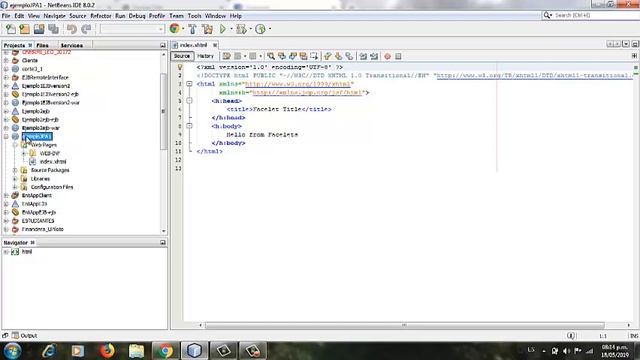This screenshot has width=640, height=360.
Task: Open the Run Project dropdown arrow
Action: coord(231,29)
